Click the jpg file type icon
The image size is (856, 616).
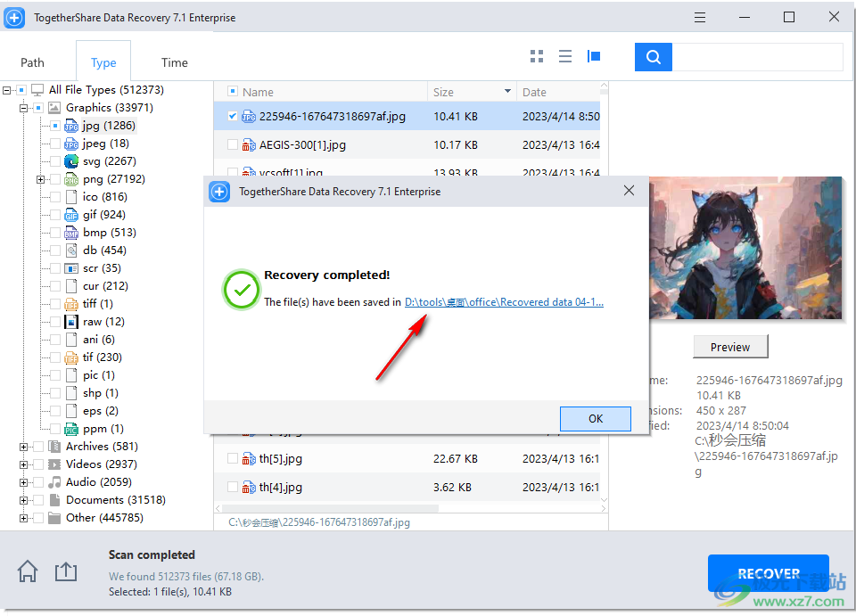click(x=71, y=126)
